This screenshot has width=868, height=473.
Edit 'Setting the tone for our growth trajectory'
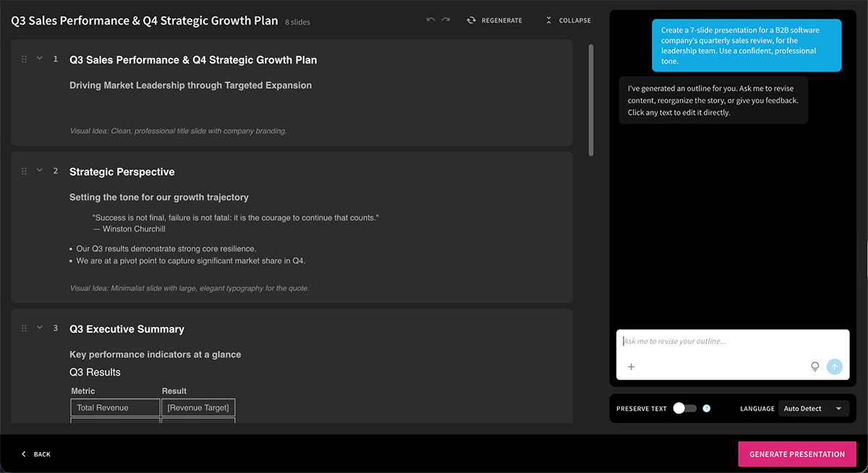(159, 197)
